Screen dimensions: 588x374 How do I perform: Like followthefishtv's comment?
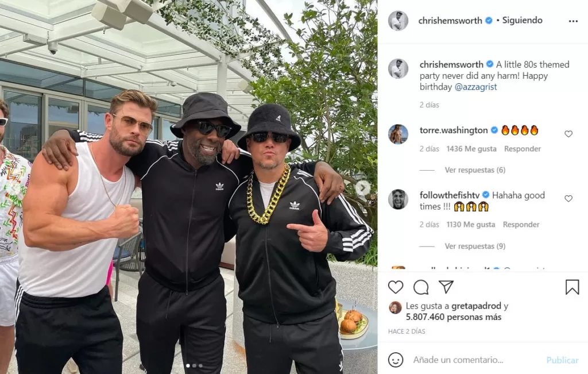[x=568, y=198]
